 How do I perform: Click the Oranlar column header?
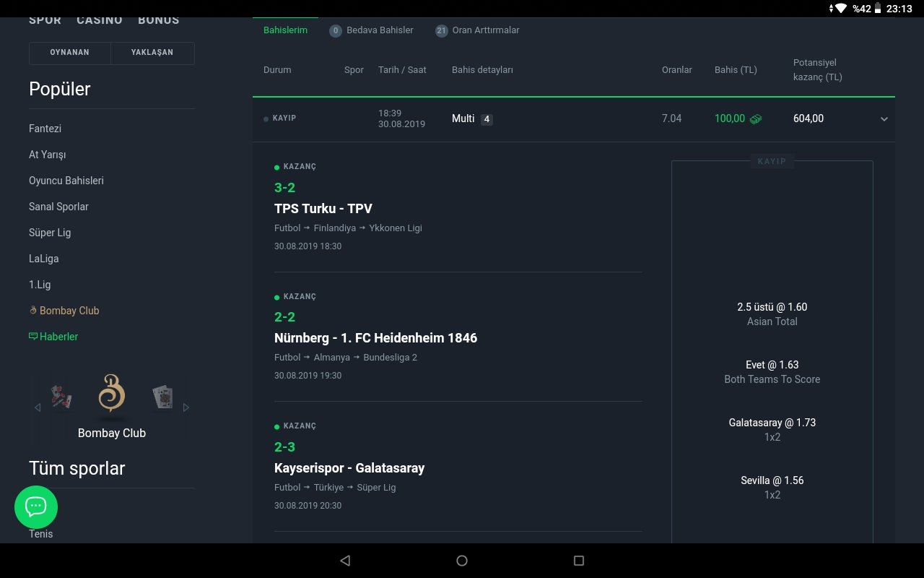point(677,70)
